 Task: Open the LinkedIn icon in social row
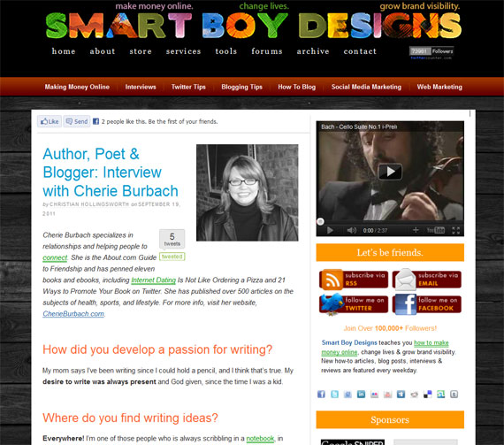(361, 395)
